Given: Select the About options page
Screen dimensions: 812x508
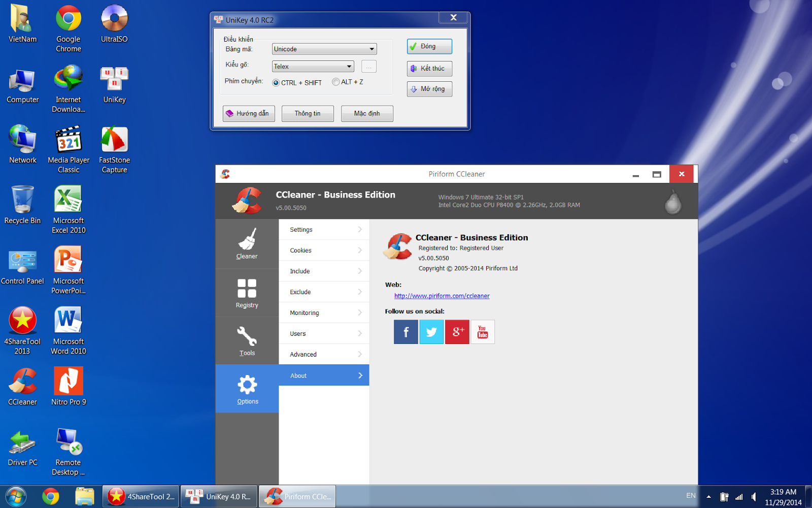Looking at the screenshot, I should [324, 375].
